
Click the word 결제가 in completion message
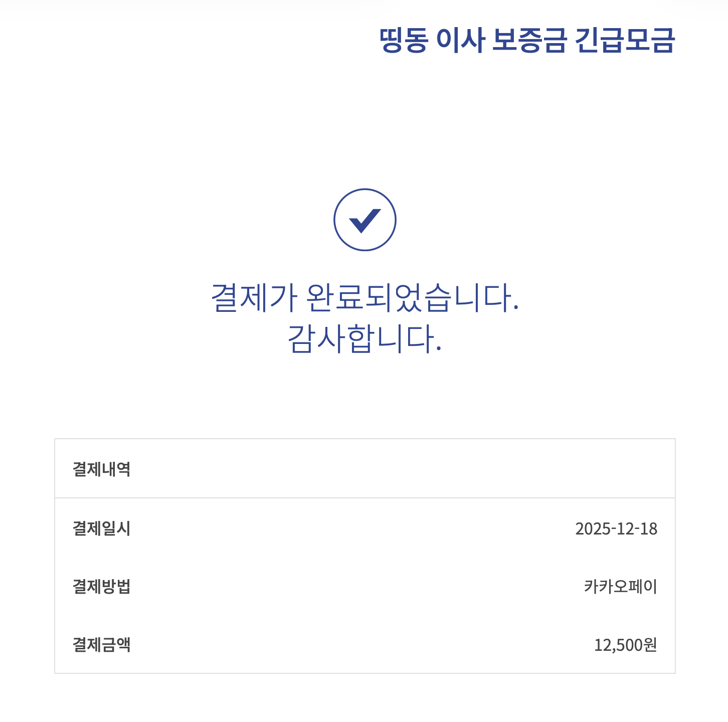255,298
